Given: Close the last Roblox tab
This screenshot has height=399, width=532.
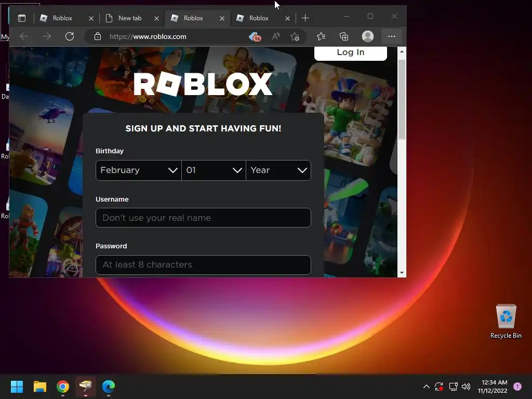Looking at the screenshot, I should click(287, 18).
